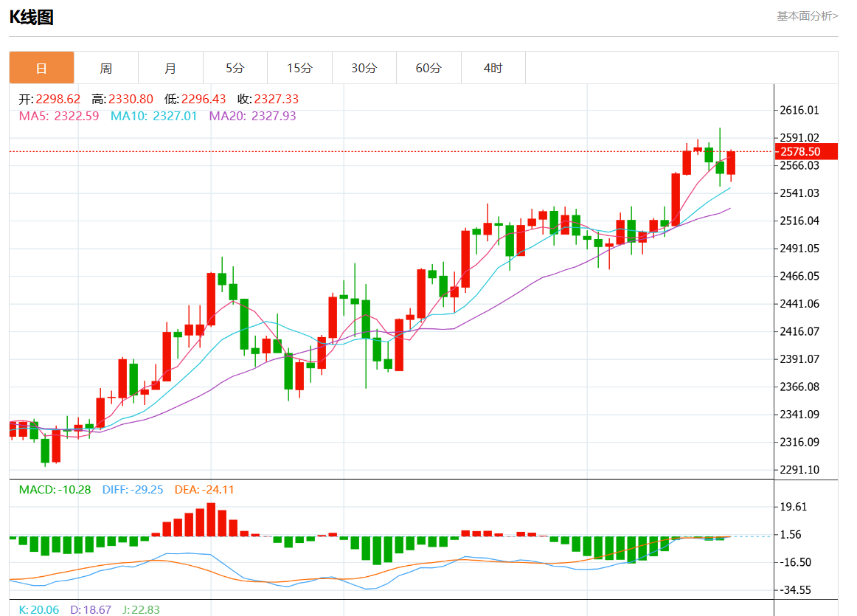Click the 2416.07 price axis label
Image resolution: width=857 pixels, height=616 pixels.
tap(799, 331)
